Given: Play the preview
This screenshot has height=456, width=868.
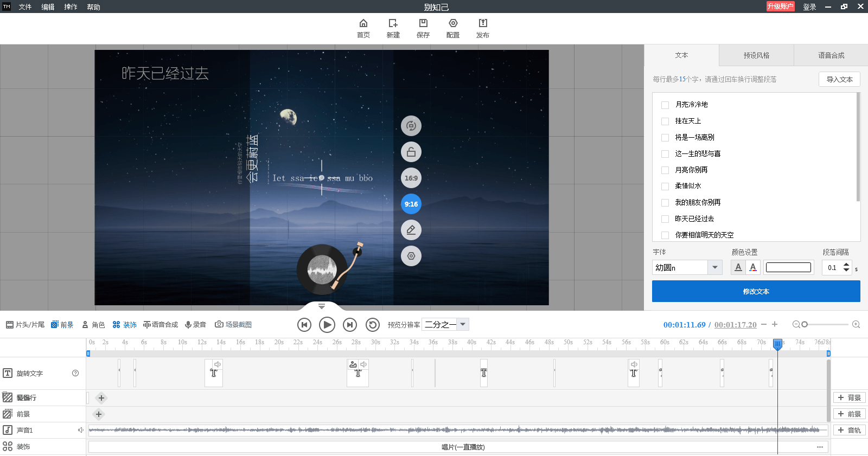Looking at the screenshot, I should [327, 325].
